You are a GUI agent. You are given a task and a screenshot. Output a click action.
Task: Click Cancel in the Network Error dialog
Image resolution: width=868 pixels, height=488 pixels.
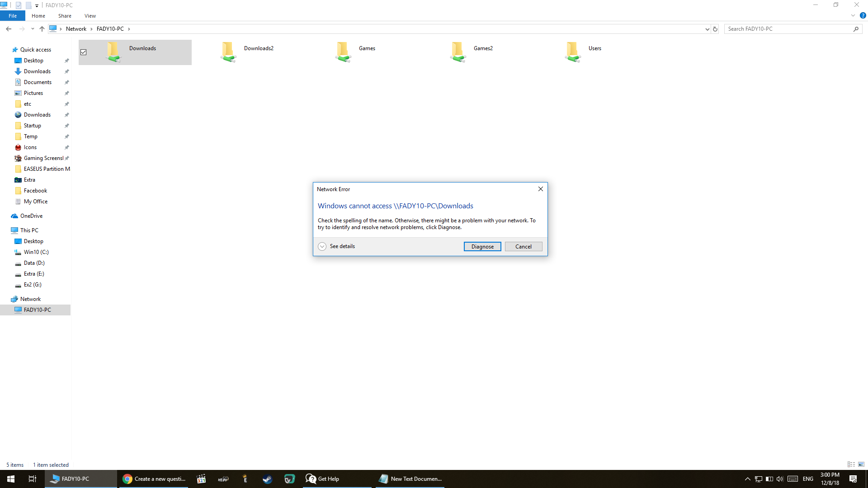pos(523,247)
